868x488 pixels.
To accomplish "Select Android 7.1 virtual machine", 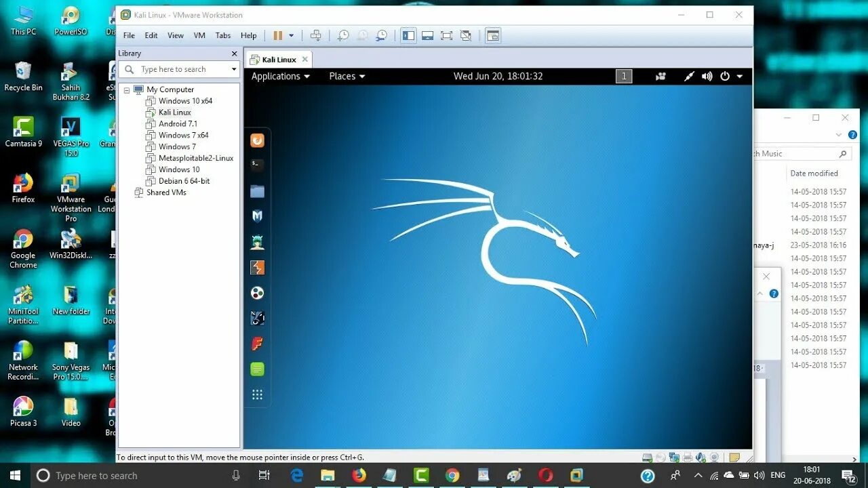I will pos(178,124).
